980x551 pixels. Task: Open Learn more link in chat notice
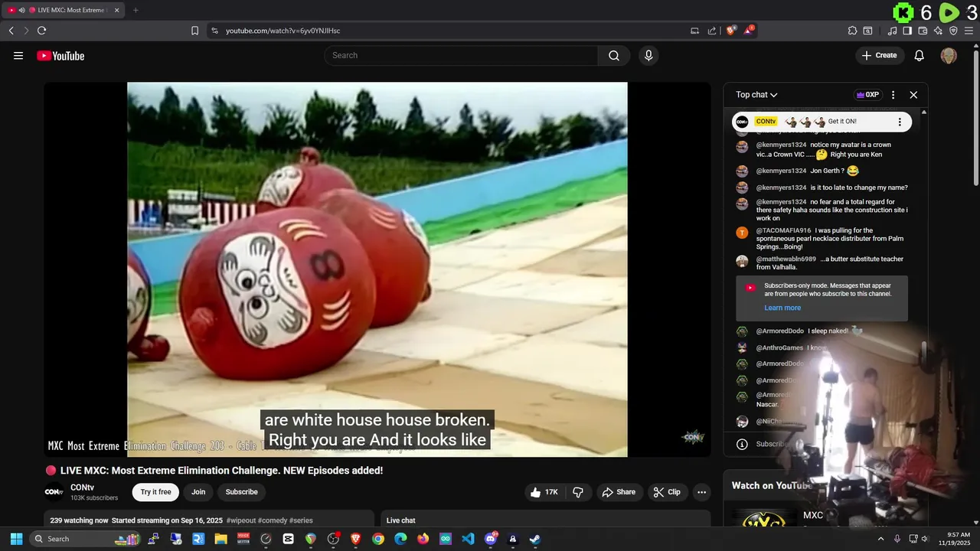(x=782, y=308)
